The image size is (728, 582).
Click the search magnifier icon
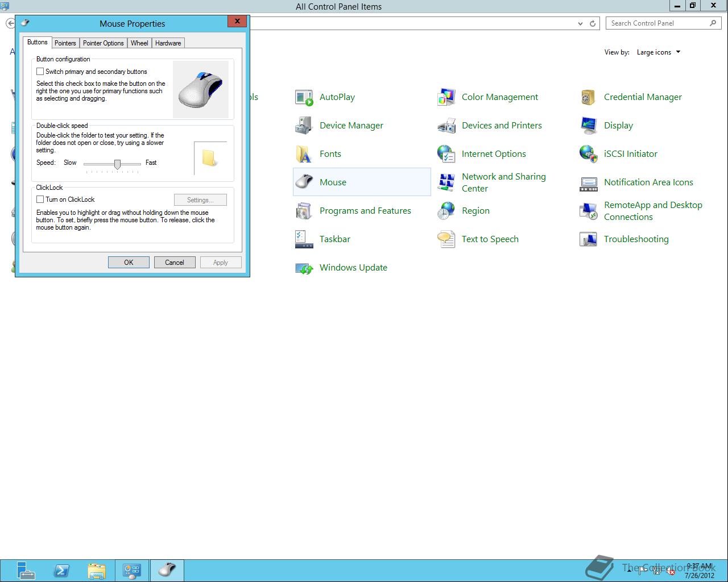click(713, 23)
